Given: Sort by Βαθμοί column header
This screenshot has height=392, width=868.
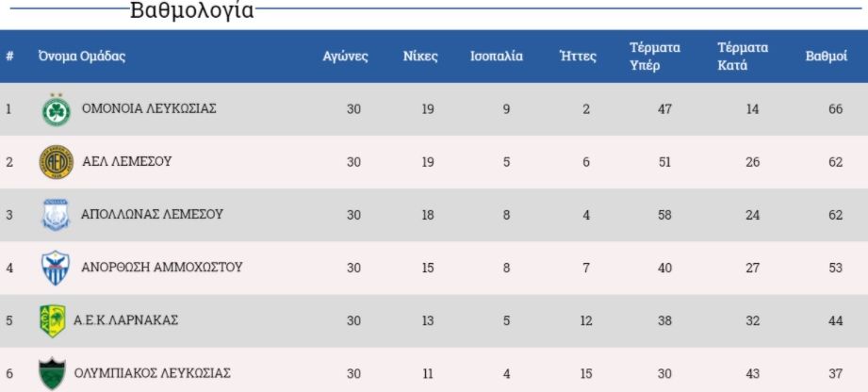Looking at the screenshot, I should [826, 57].
